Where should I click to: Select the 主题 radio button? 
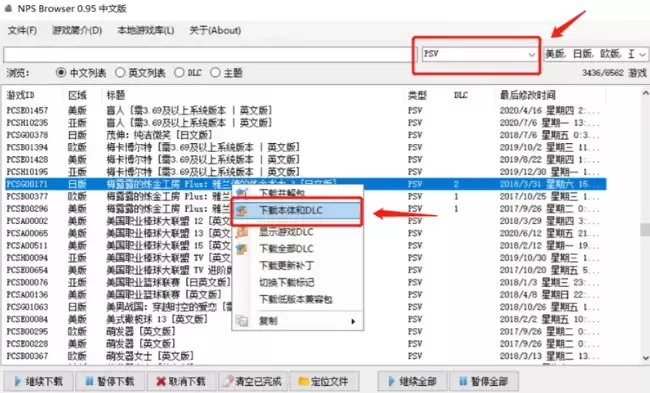click(226, 73)
